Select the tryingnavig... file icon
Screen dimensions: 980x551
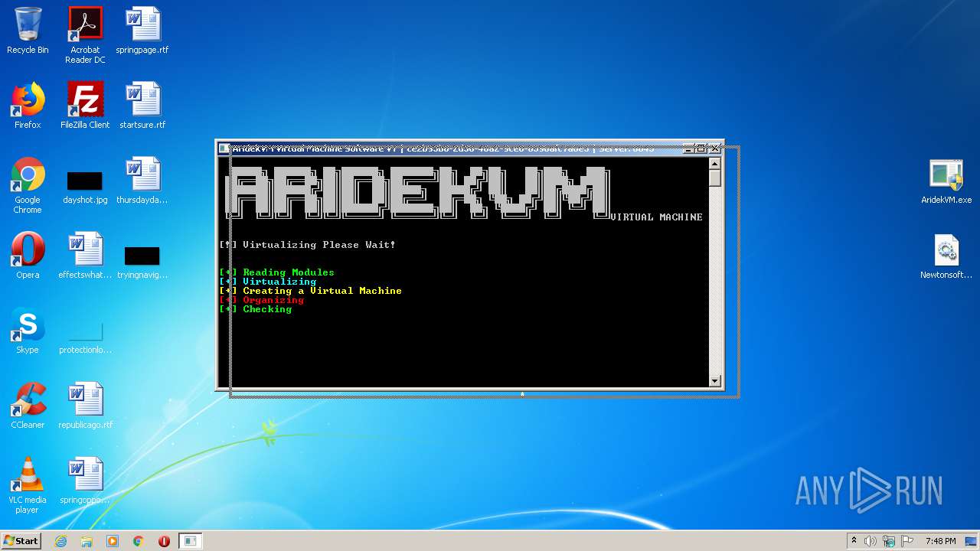click(x=142, y=261)
